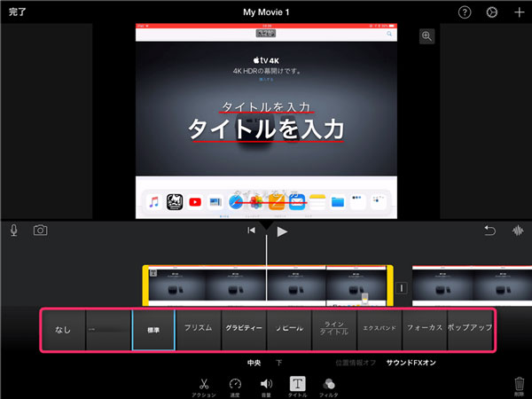
Task: Set title position to 下
Action: [279, 363]
